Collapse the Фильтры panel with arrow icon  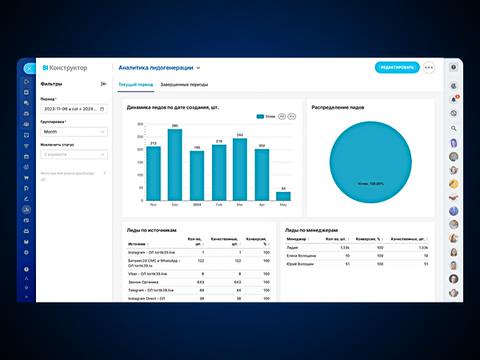[103, 84]
